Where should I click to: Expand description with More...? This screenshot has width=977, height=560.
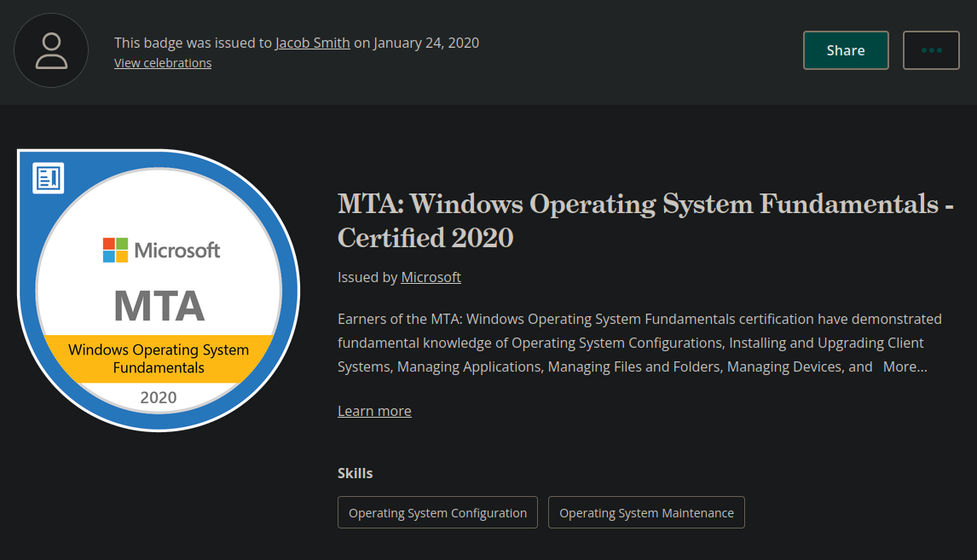tap(905, 367)
